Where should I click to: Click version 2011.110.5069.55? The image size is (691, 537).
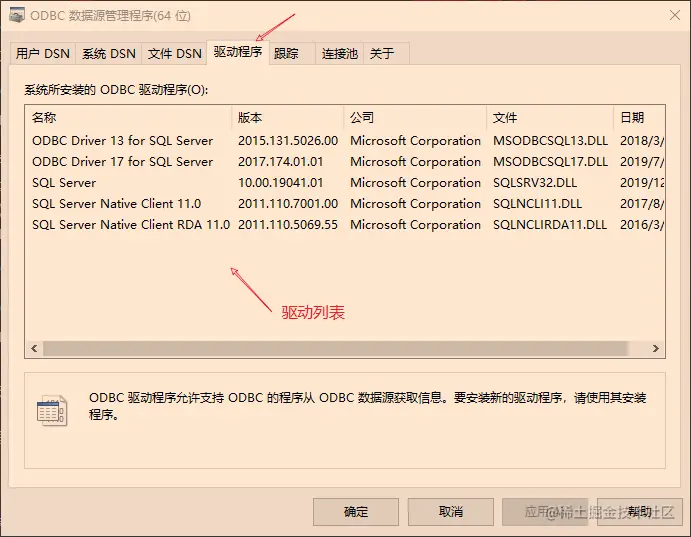(x=288, y=225)
